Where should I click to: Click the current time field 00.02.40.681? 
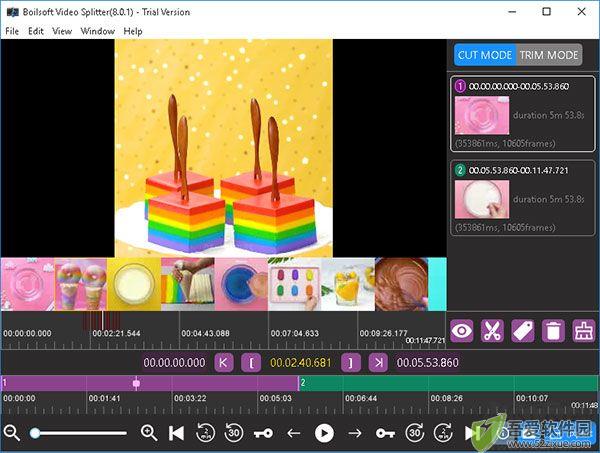click(x=301, y=362)
